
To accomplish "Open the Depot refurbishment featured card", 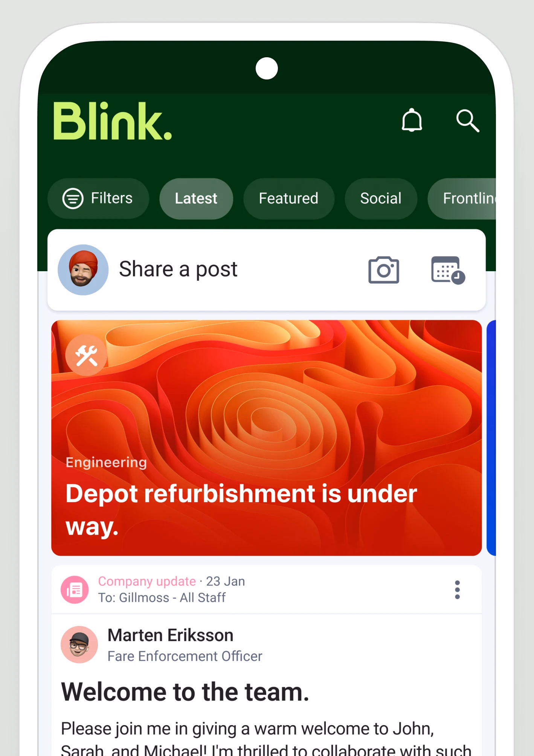I will coord(267,438).
